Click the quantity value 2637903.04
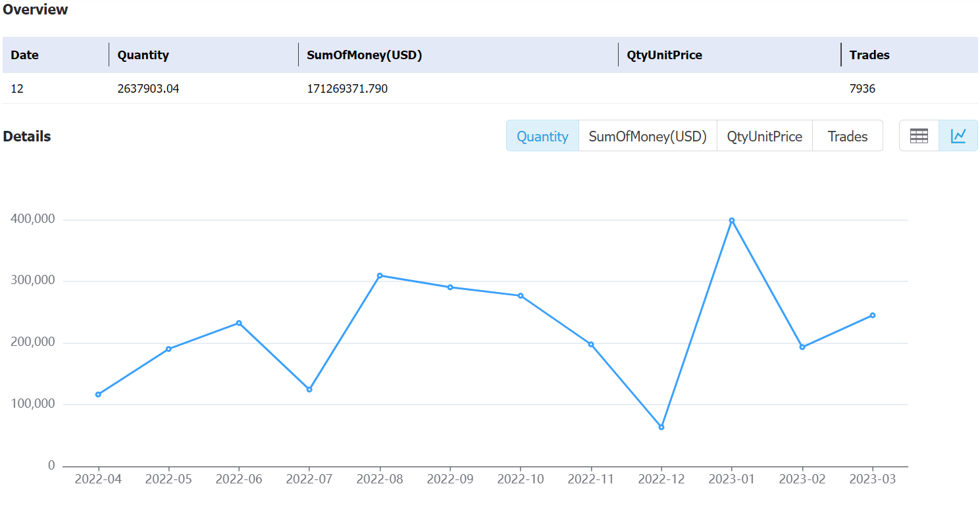Screen dimensions: 980x511 pos(148,88)
